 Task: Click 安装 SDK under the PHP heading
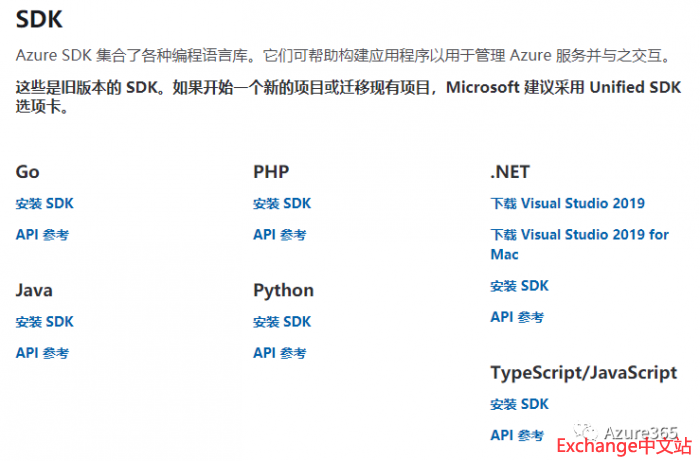(x=282, y=204)
